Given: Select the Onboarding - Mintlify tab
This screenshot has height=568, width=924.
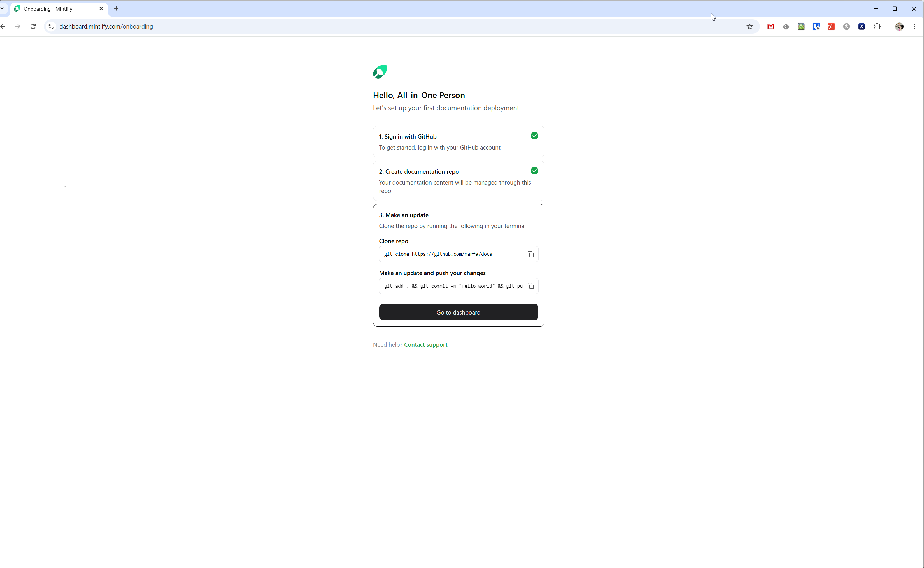Looking at the screenshot, I should point(53,9).
